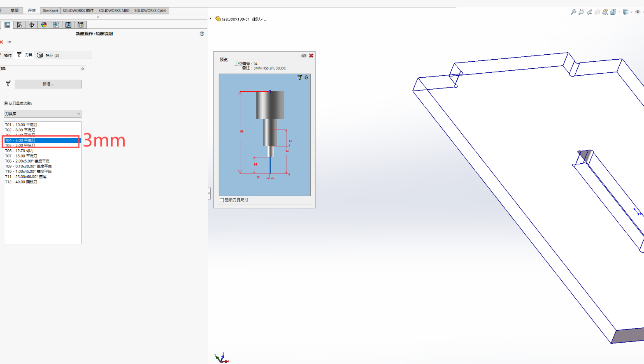Enable the 显示刀具尺寸 checkbox
644x364 pixels.
pos(222,200)
